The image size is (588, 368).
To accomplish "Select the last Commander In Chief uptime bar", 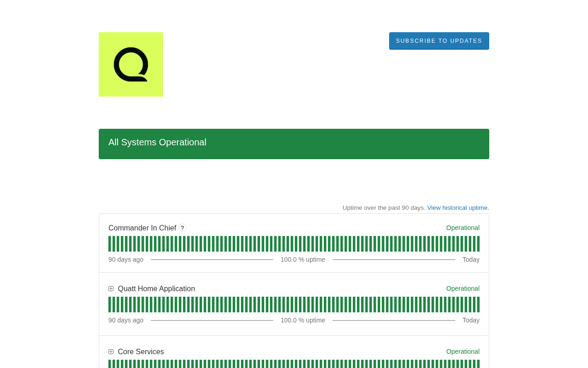I will [x=478, y=244].
